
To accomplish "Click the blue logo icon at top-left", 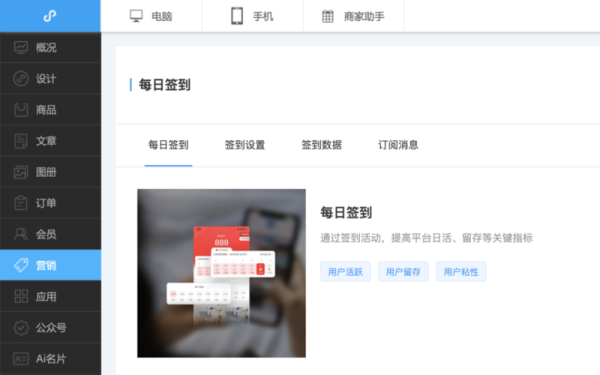I will point(50,16).
